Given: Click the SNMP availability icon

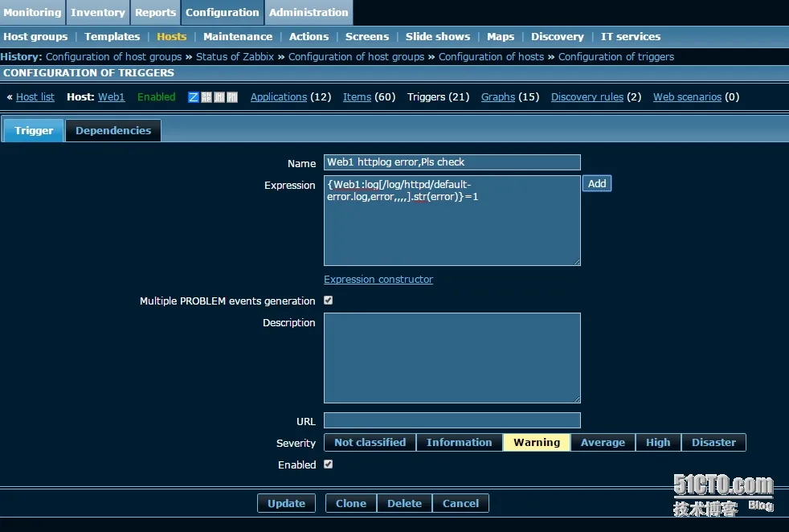Looking at the screenshot, I should [x=206, y=97].
